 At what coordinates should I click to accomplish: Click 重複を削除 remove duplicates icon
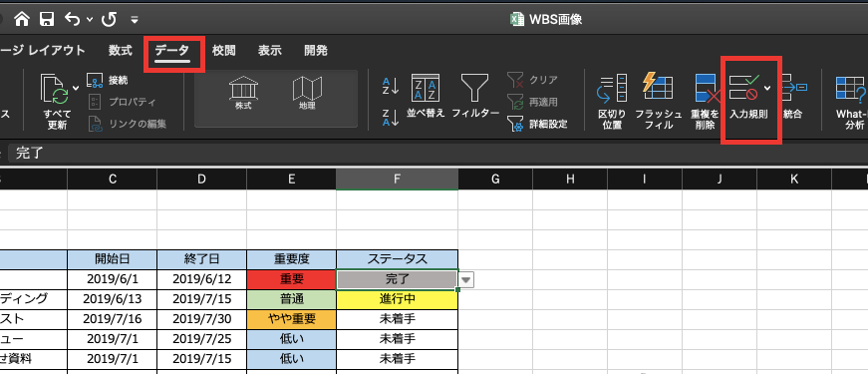[x=705, y=101]
